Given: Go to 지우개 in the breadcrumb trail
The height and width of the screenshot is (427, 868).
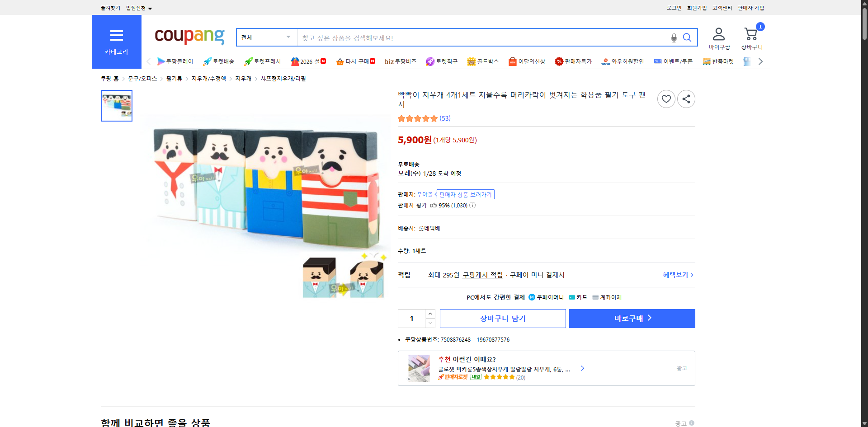Looking at the screenshot, I should [243, 78].
